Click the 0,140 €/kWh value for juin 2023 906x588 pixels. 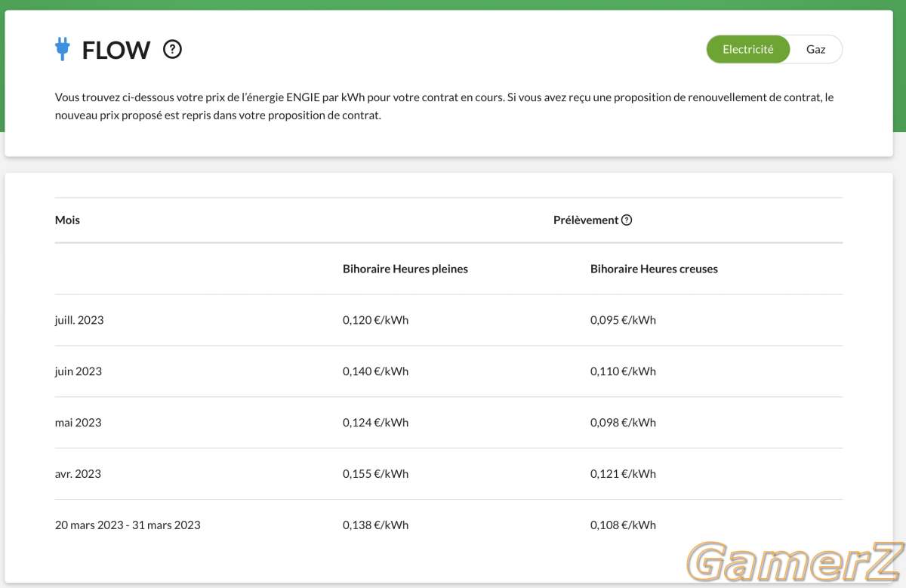(x=375, y=371)
